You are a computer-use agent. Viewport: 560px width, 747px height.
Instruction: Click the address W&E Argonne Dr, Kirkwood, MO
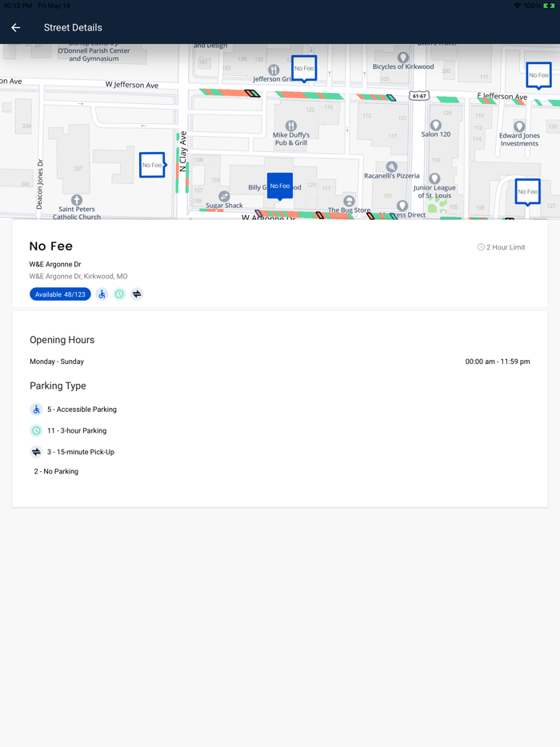point(78,276)
